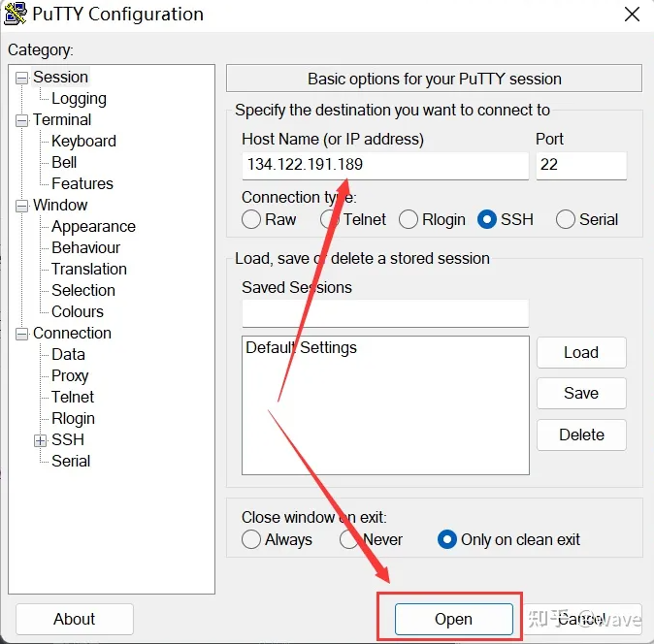This screenshot has height=644, width=654.
Task: Open the Serial category in the tree
Action: click(71, 461)
